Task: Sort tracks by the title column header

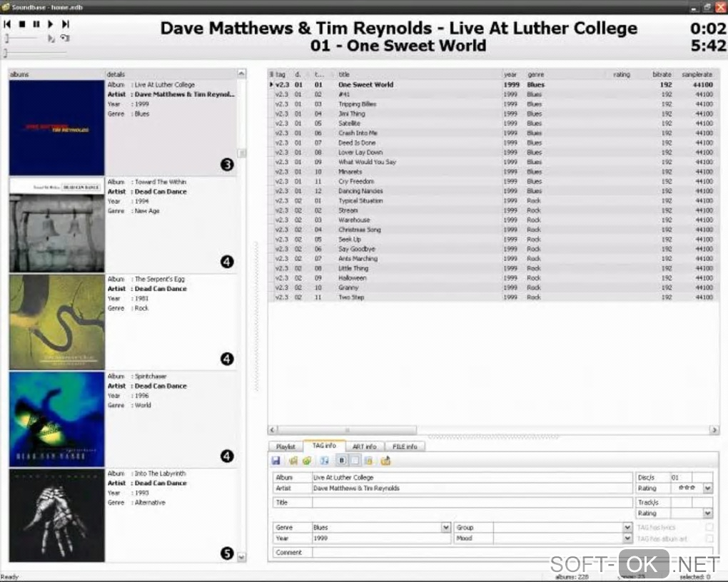Action: [418, 74]
